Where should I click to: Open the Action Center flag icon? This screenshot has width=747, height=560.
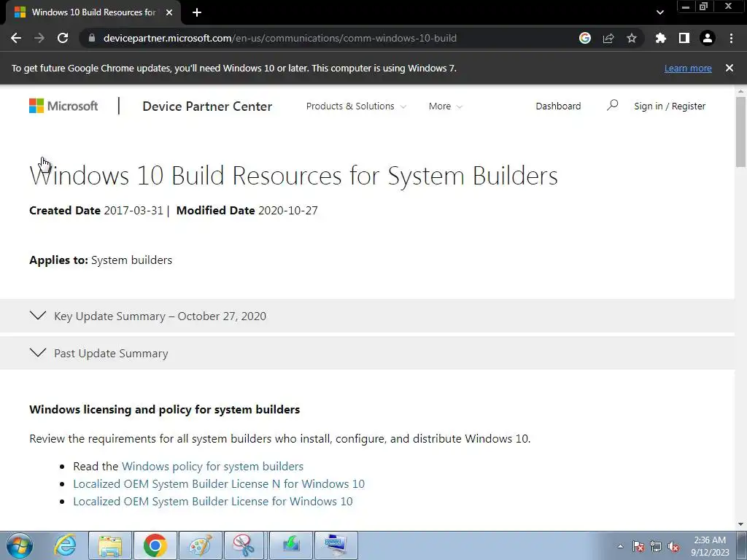point(638,546)
